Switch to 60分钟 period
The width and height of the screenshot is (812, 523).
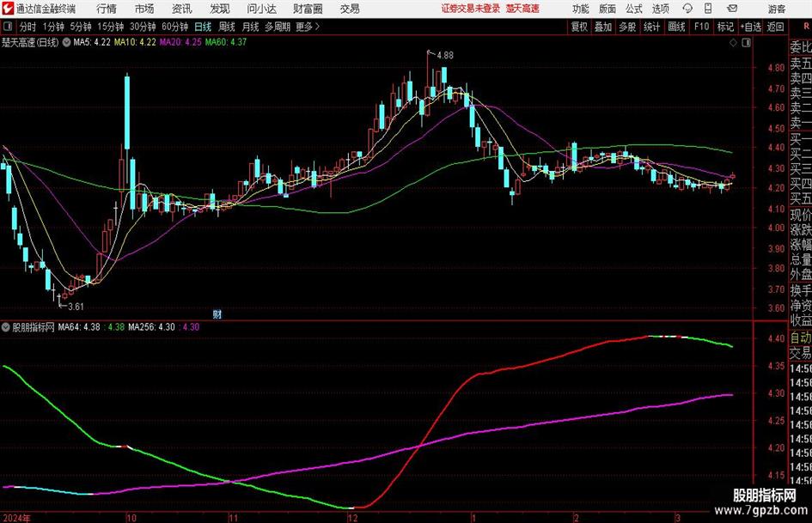pyautogui.click(x=175, y=27)
